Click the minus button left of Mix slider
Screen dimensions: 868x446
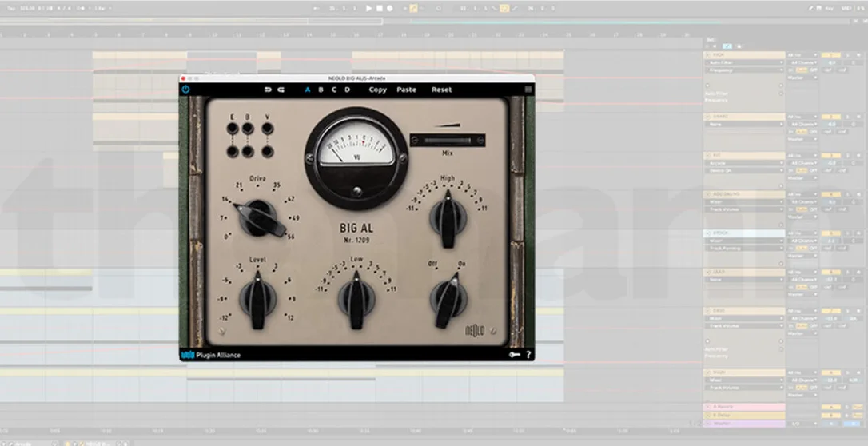[x=416, y=141]
